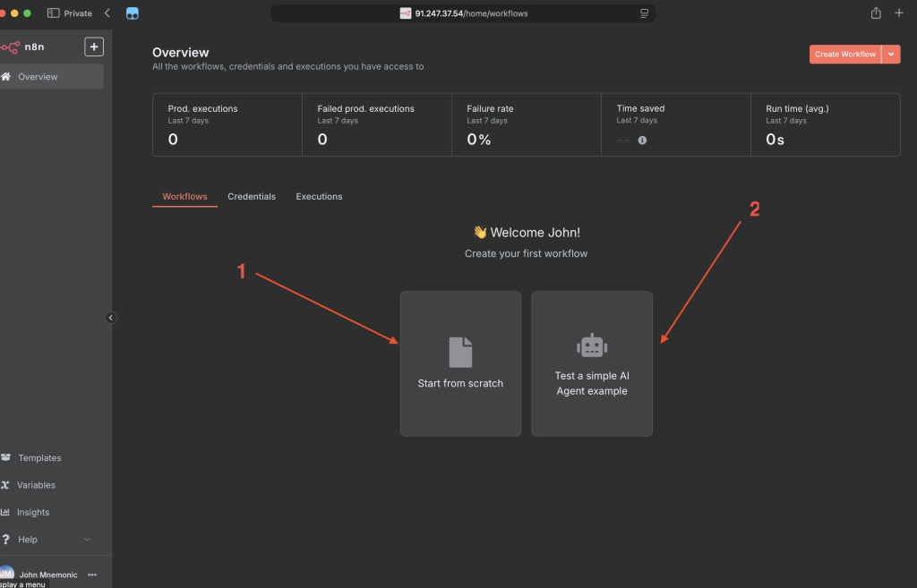This screenshot has width=917, height=588.
Task: Click the home icon beside Overview
Action: coord(6,77)
